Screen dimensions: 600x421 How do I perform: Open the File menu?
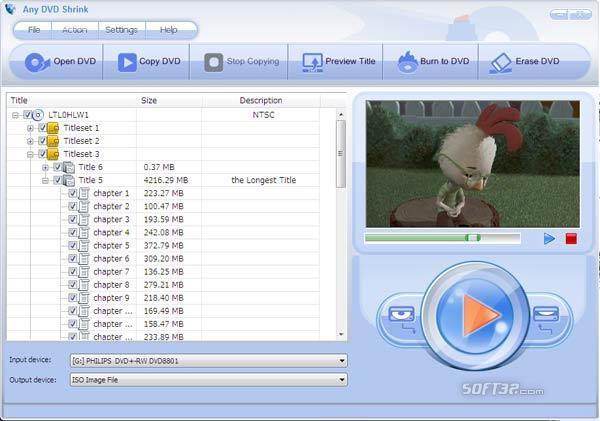point(34,30)
